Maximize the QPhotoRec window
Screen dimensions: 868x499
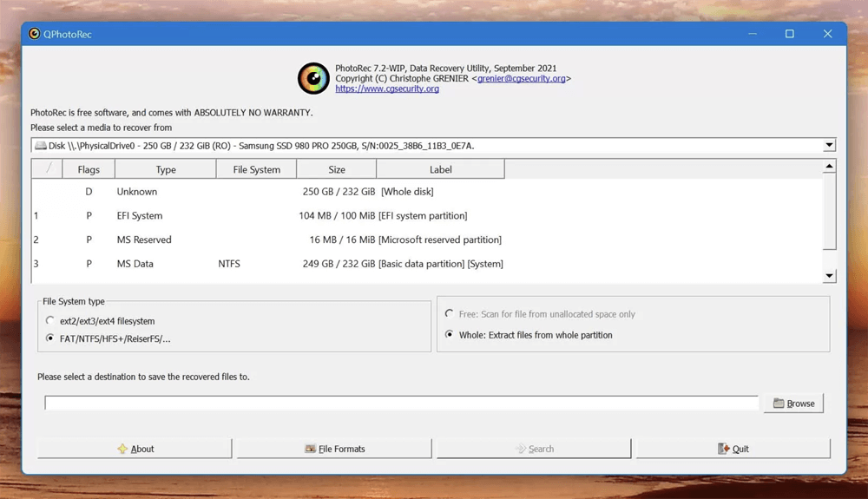(789, 34)
